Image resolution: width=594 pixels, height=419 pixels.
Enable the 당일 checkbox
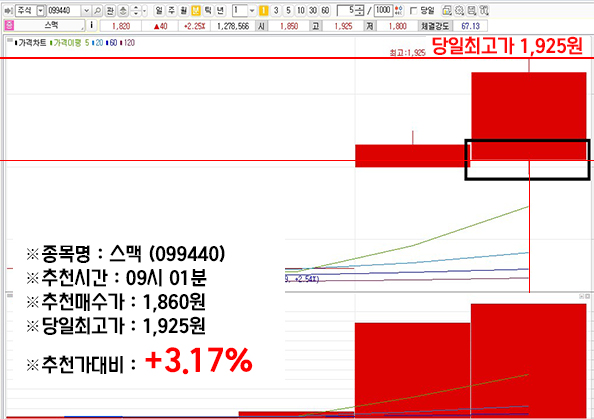tap(414, 11)
